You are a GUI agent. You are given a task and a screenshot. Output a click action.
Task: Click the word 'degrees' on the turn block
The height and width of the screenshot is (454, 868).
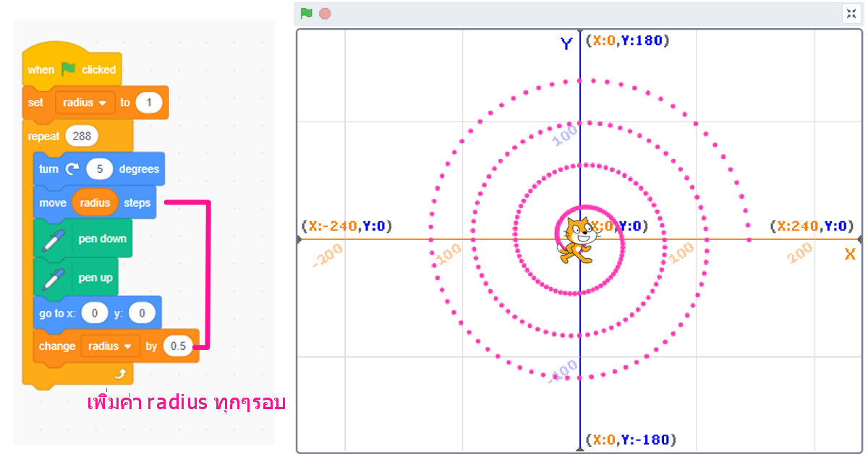[x=137, y=169]
